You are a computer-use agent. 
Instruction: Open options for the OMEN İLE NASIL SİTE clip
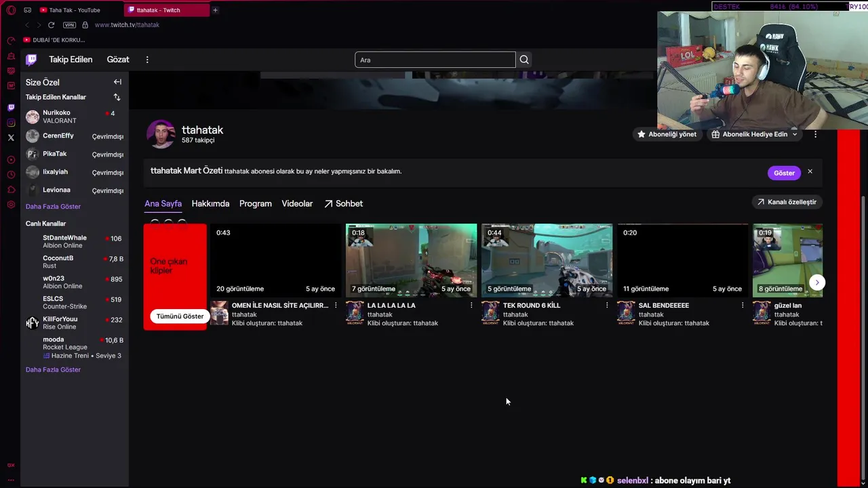(x=336, y=306)
